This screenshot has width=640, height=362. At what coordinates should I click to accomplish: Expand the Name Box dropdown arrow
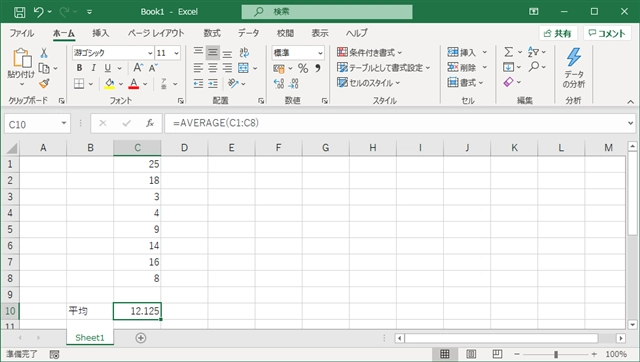point(64,123)
